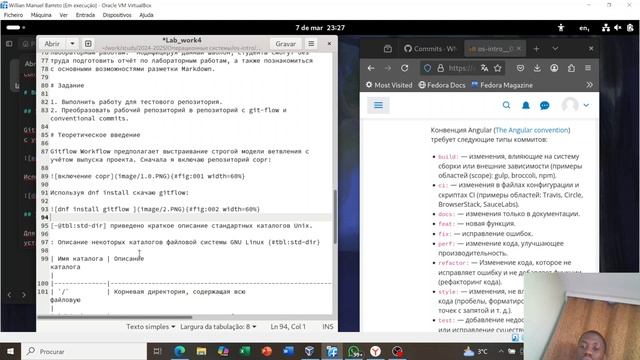The width and height of the screenshot is (640, 360).
Task: Open VirtualBox from taskbar
Action: 309,351
